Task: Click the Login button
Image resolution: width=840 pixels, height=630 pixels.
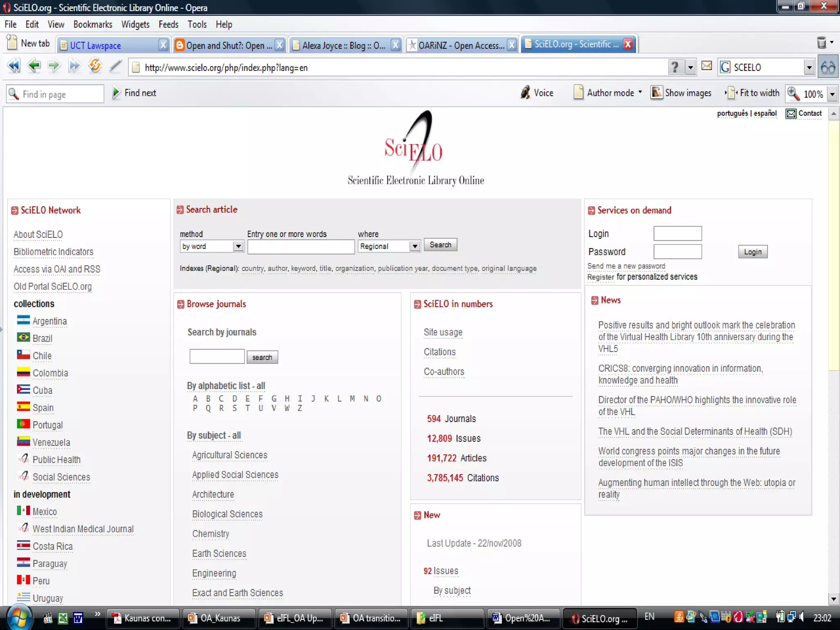Action: [752, 252]
